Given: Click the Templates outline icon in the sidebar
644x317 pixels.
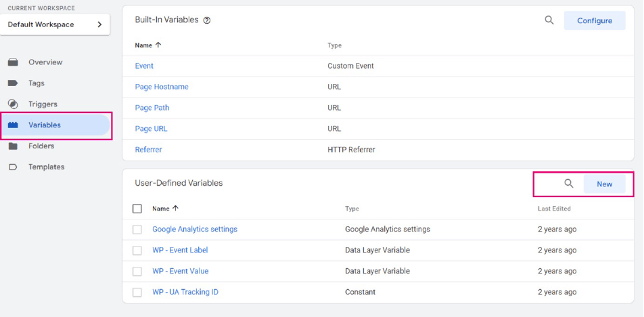Looking at the screenshot, I should coord(13,167).
